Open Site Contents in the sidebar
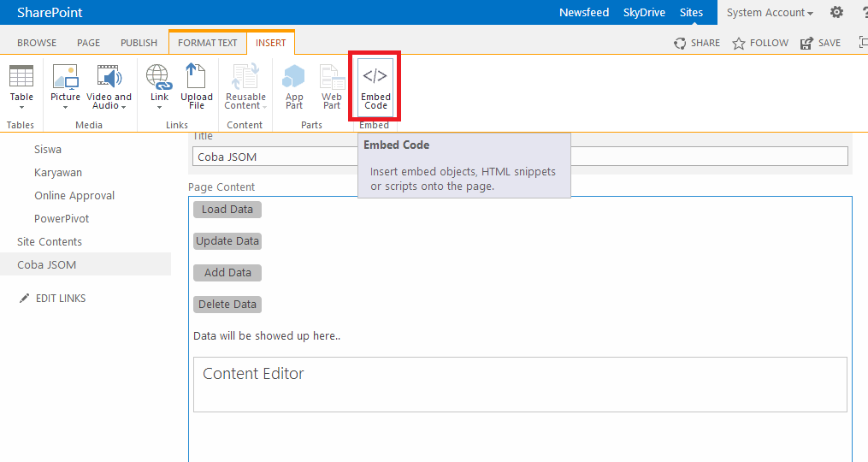868x462 pixels. pyautogui.click(x=50, y=242)
